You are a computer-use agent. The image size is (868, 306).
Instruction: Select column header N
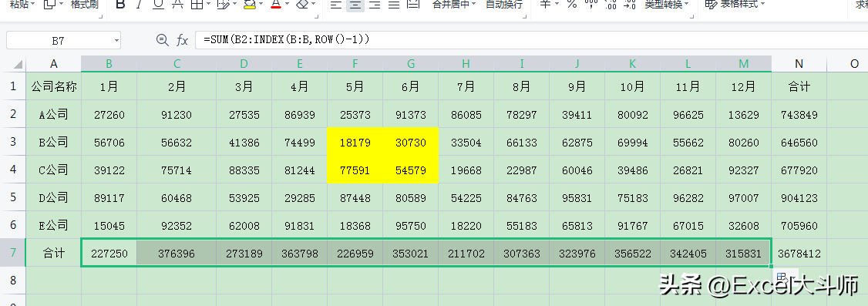(799, 64)
